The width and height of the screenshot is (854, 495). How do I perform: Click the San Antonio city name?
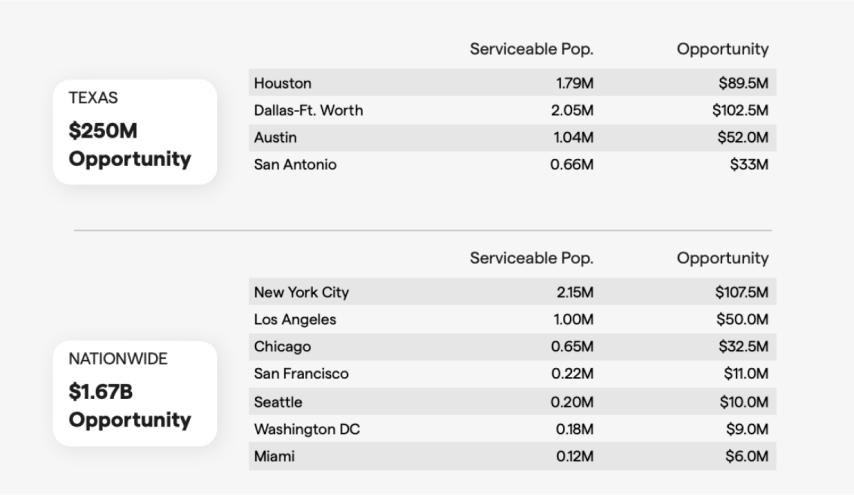point(295,165)
